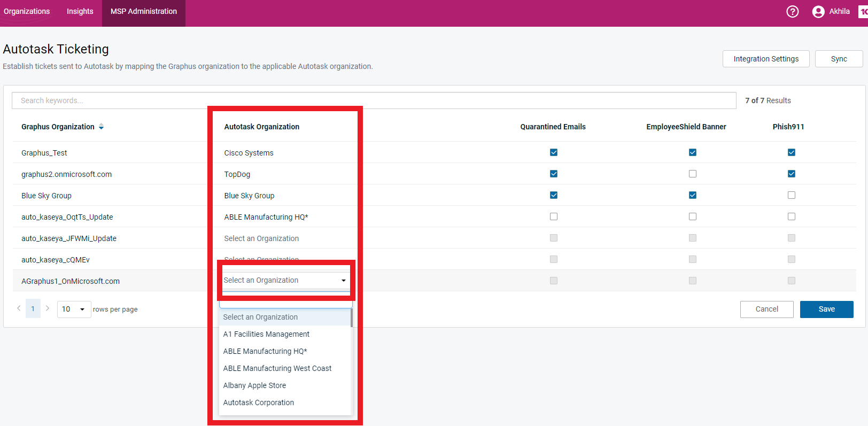Choose ABLE Manufacturing West Coast option

(x=285, y=368)
